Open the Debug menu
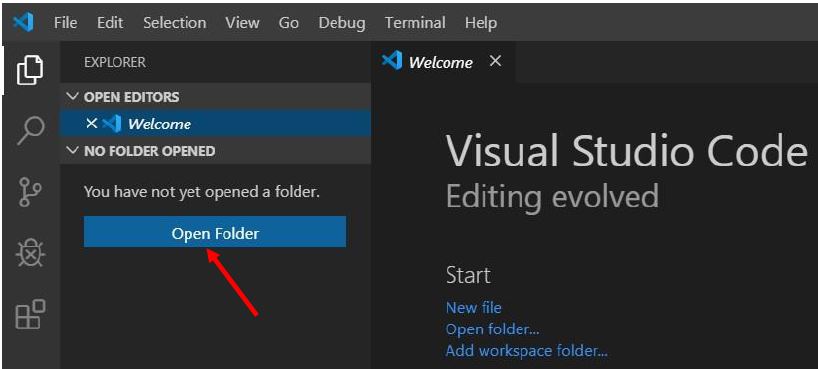This screenshot has height=369, width=818. 342,23
